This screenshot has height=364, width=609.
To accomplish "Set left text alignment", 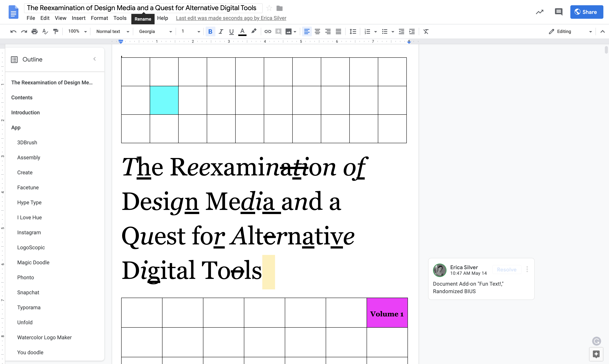I will coord(307,31).
